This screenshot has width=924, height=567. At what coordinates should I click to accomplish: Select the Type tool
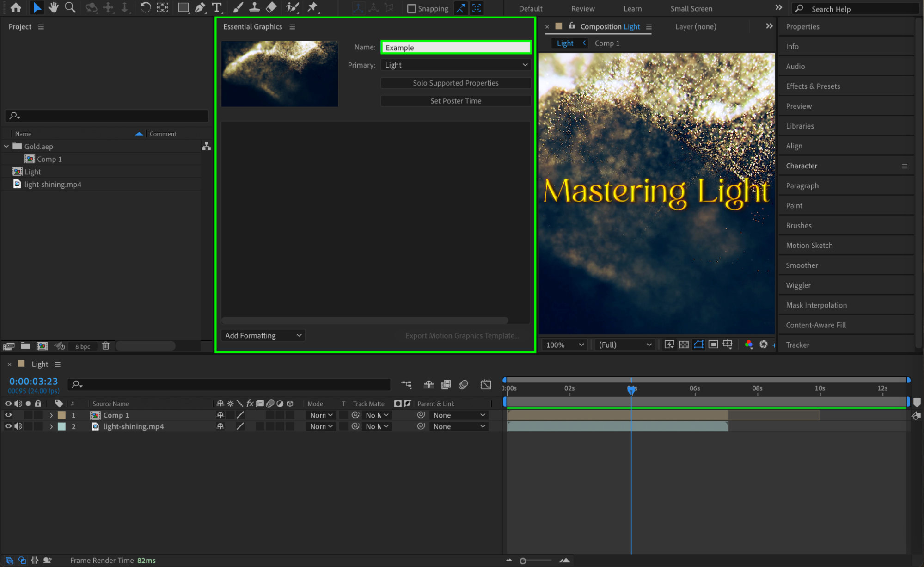[x=216, y=7]
